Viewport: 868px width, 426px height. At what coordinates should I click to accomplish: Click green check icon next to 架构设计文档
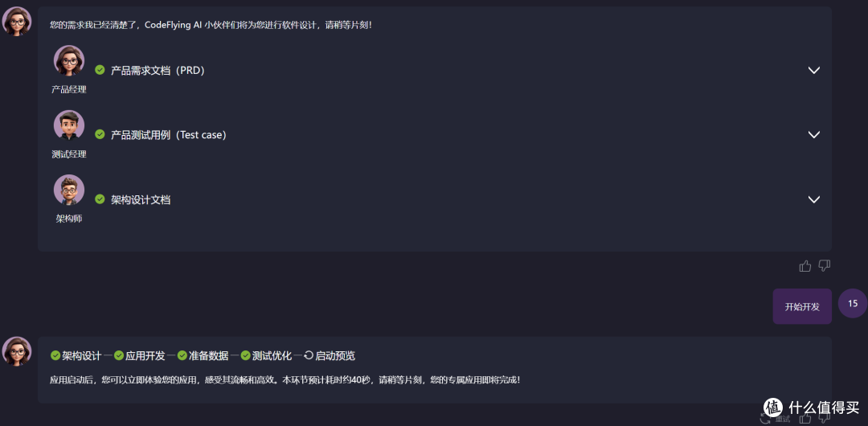[x=100, y=199]
